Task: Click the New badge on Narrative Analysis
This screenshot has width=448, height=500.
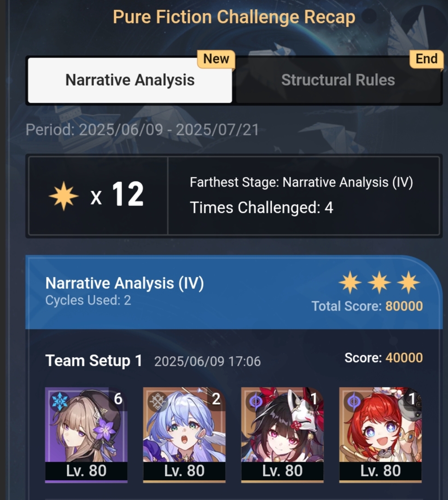Action: 216,59
